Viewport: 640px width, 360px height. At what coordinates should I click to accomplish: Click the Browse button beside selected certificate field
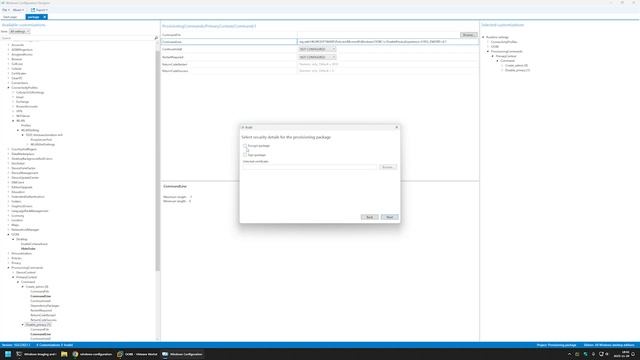pyautogui.click(x=388, y=167)
